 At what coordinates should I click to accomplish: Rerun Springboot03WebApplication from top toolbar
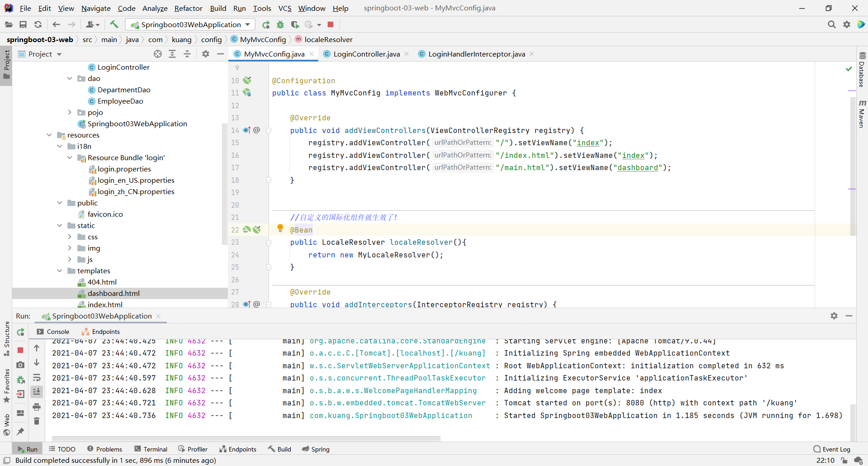point(266,24)
